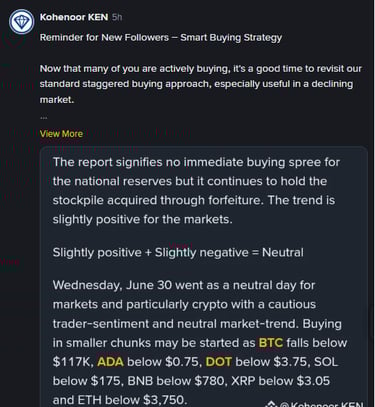Click the national reserves report paragraph
375x407 pixels.
tap(196, 191)
